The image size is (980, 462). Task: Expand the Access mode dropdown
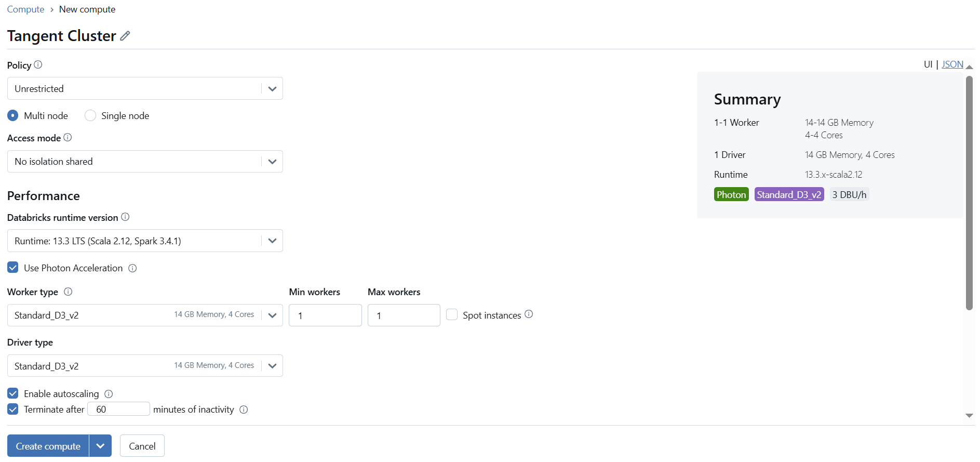tap(145, 162)
